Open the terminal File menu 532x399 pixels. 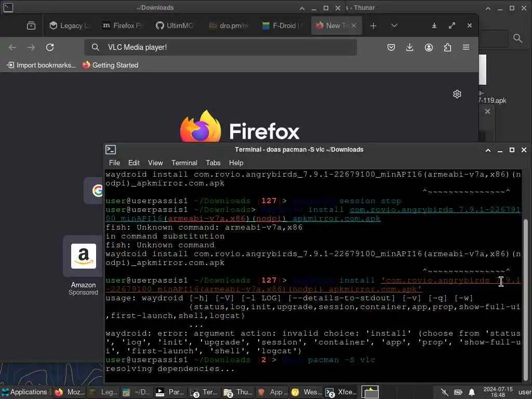(x=114, y=163)
